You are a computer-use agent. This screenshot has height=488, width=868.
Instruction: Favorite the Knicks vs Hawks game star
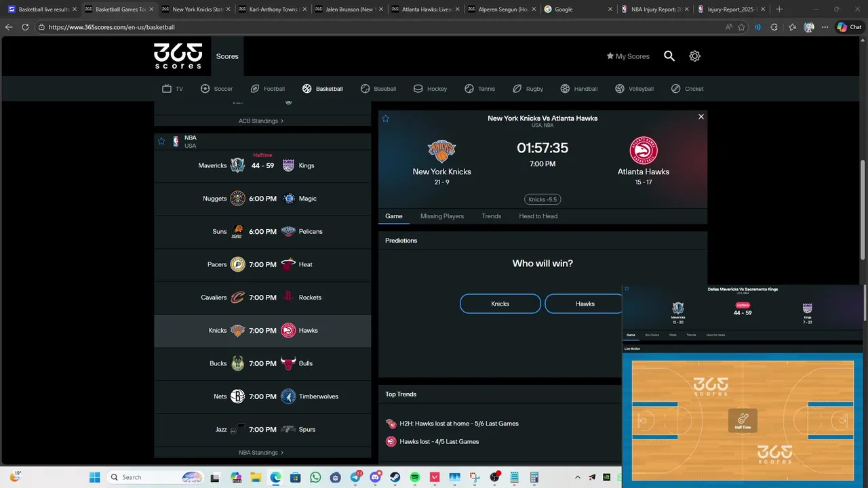(x=386, y=119)
